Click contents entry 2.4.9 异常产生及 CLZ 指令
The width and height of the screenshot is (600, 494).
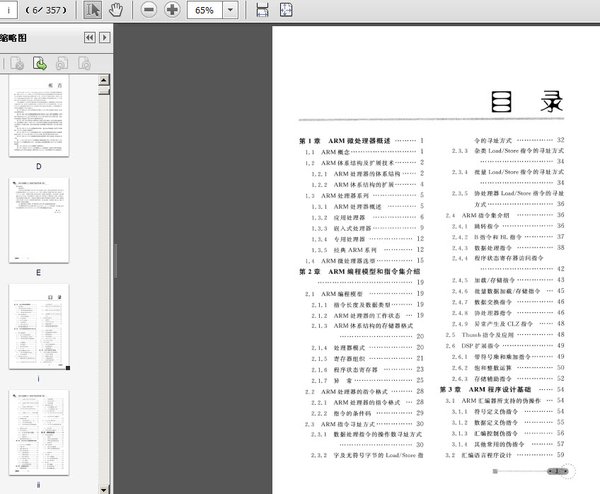pos(508,324)
